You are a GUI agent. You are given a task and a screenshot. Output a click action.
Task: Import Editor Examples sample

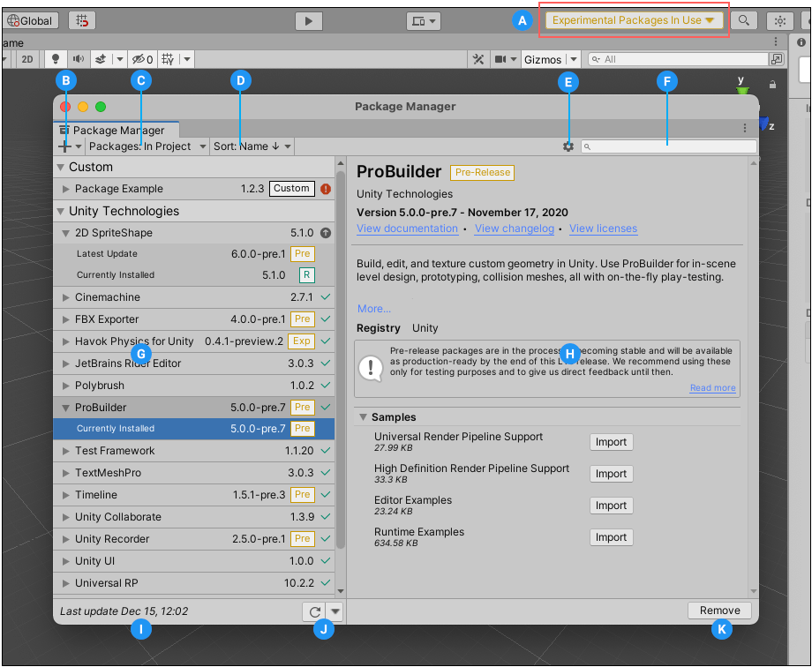coord(611,506)
